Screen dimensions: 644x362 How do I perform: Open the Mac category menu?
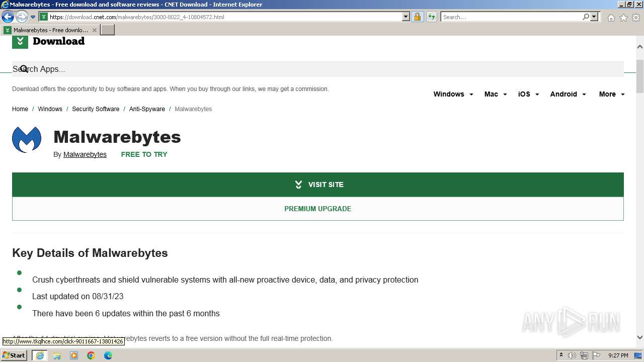(x=491, y=94)
